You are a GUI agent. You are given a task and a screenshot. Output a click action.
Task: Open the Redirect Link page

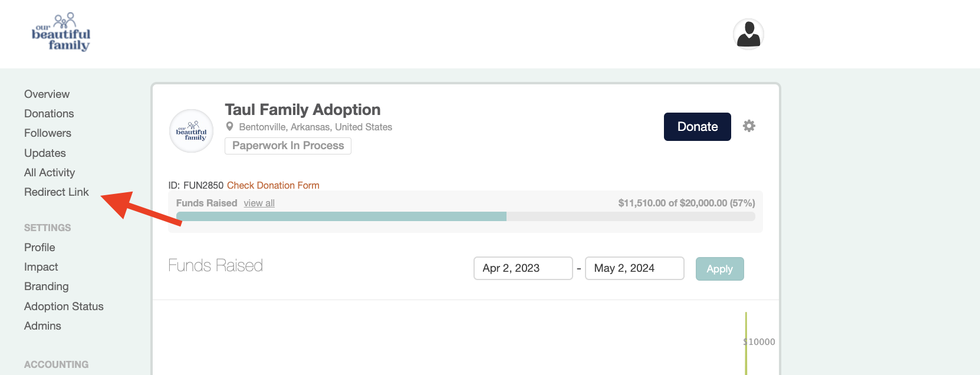coord(57,192)
